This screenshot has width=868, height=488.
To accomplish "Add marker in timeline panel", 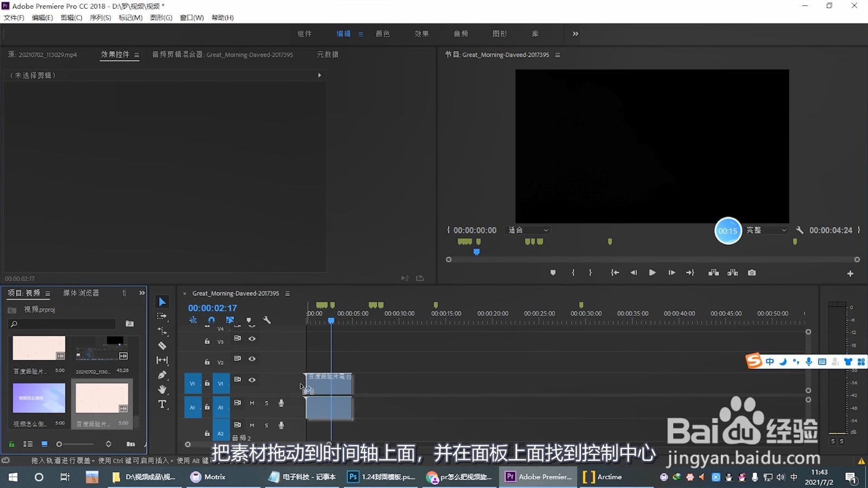I will (249, 320).
